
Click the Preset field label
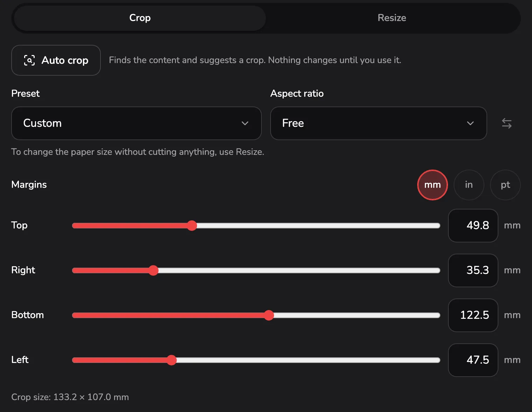(x=26, y=94)
